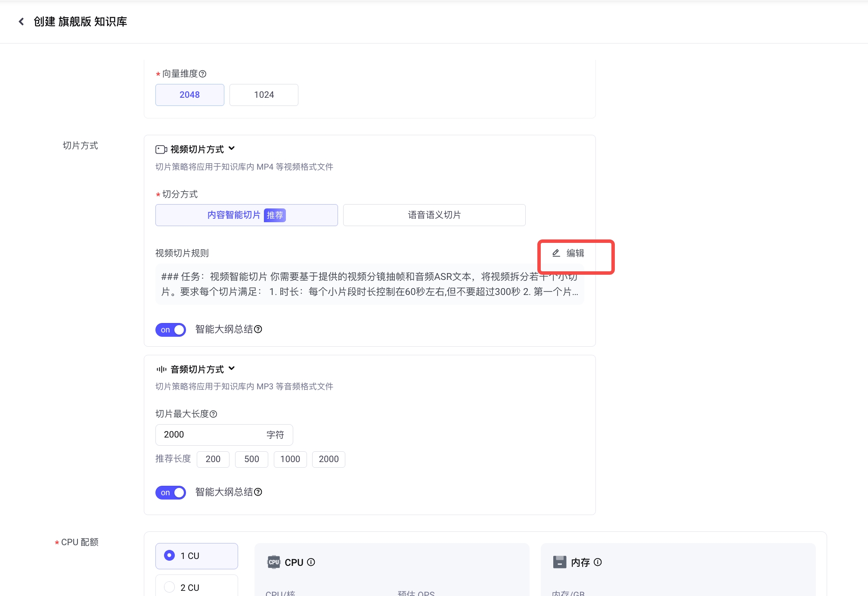Click the 切片最大长度 input field
The height and width of the screenshot is (596, 868).
point(224,435)
